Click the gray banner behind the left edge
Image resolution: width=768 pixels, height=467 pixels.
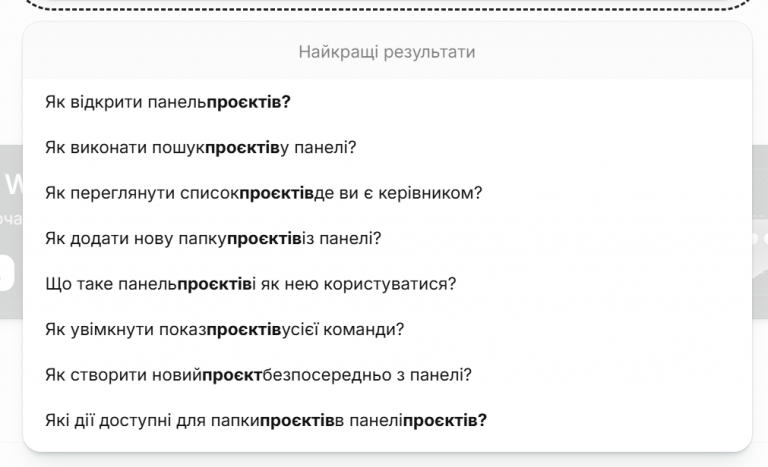tap(10, 230)
